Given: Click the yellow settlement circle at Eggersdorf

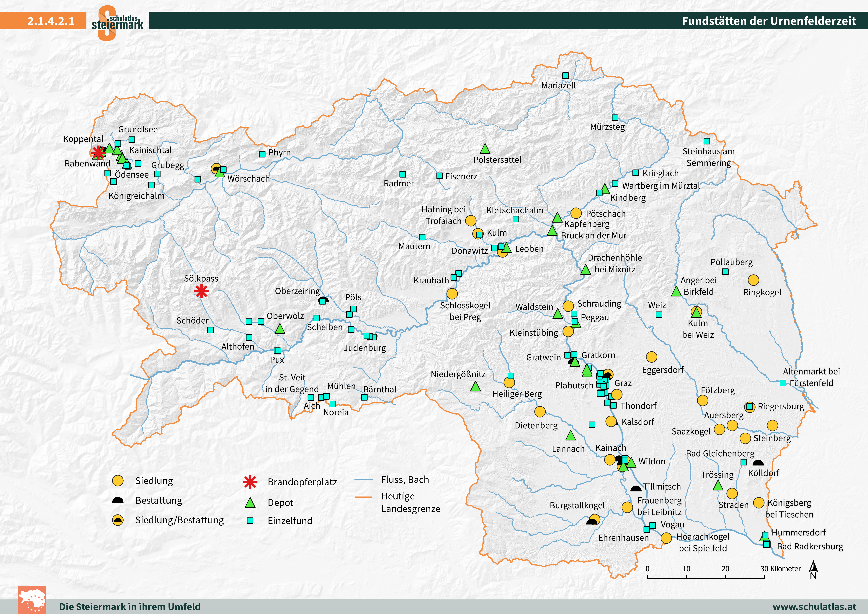Looking at the screenshot, I should [651, 357].
